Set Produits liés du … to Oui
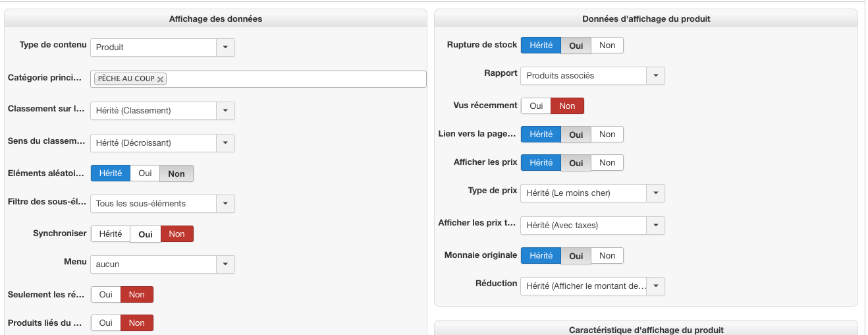Screen dimensions: 868x335 click(x=106, y=323)
